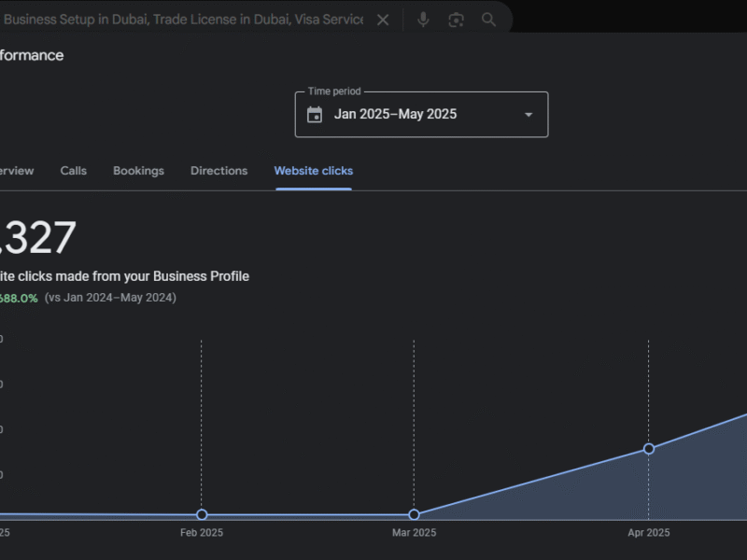The height and width of the screenshot is (560, 747).
Task: Open the Jan 2025–May 2025 period selector
Action: pyautogui.click(x=396, y=115)
